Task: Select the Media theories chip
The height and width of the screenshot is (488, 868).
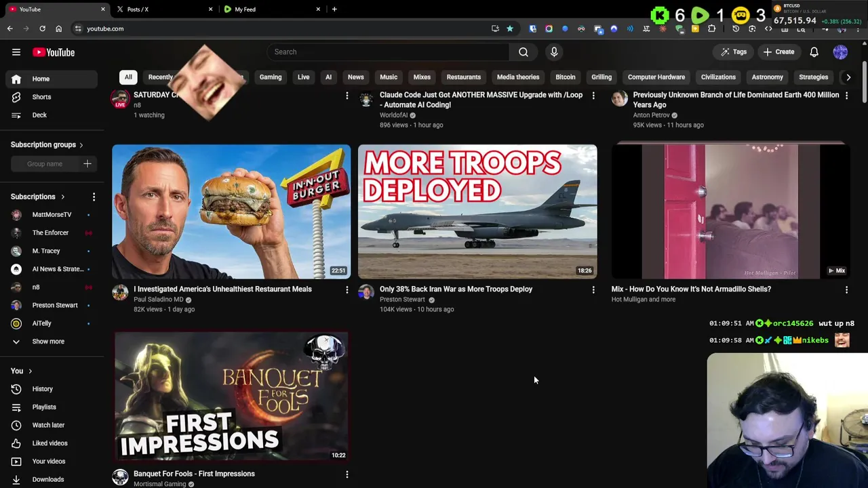Action: click(518, 77)
